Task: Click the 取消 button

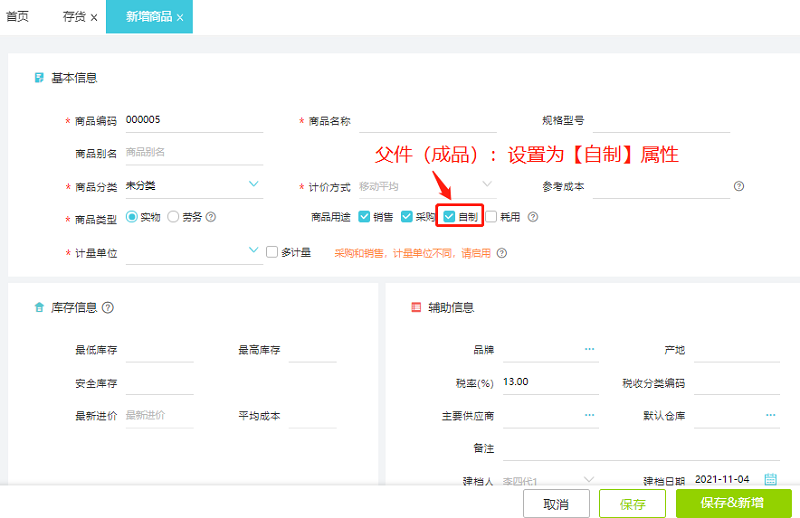Action: pyautogui.click(x=556, y=504)
